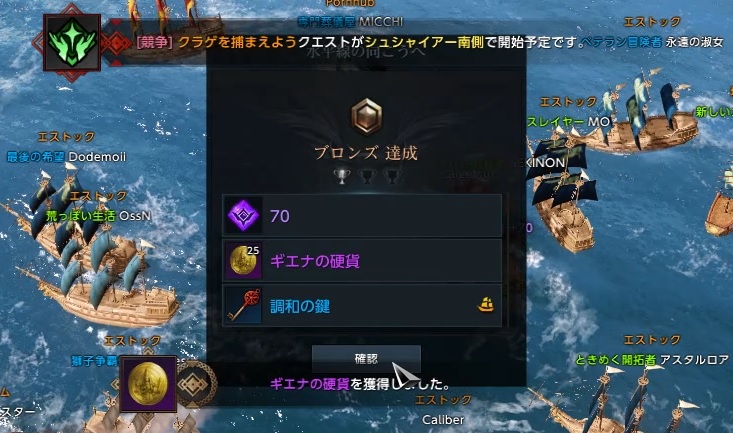Viewport: 733px width, 433px height.
Task: Select the purple gem reward icon
Action: tap(243, 216)
